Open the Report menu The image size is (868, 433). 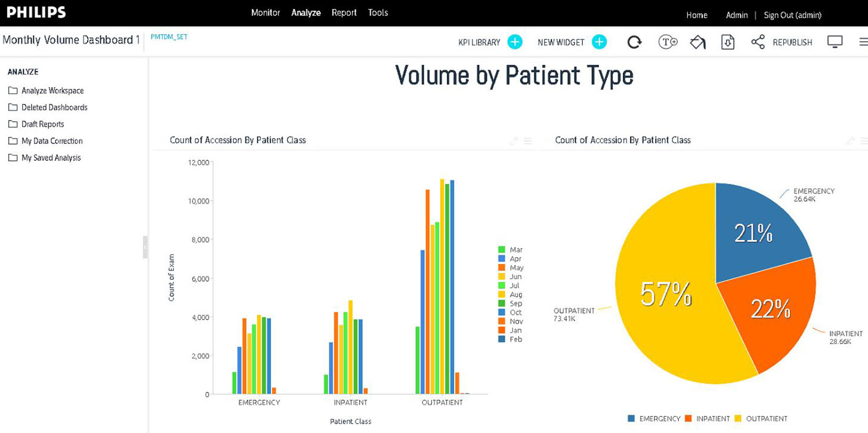[x=344, y=12]
